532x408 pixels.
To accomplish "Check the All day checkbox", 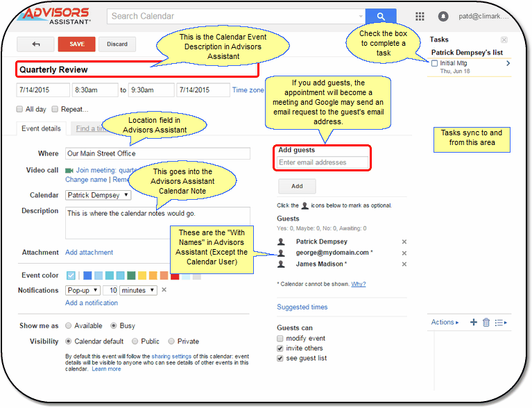I will [x=19, y=110].
